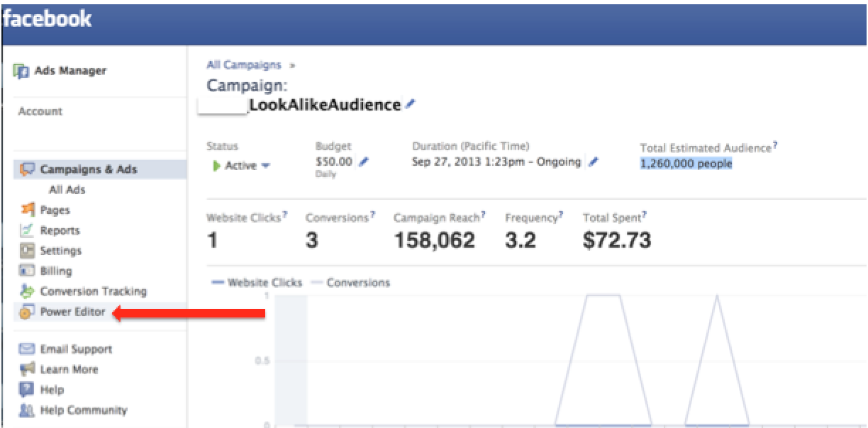Show help tooltip for Website Clicks metric
Viewport: 868px width, 428px height.
click(x=286, y=214)
